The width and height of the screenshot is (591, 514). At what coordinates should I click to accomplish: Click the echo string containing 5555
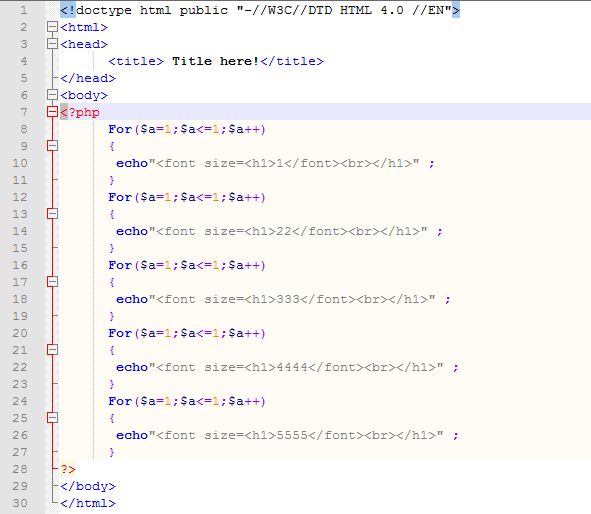(296, 435)
